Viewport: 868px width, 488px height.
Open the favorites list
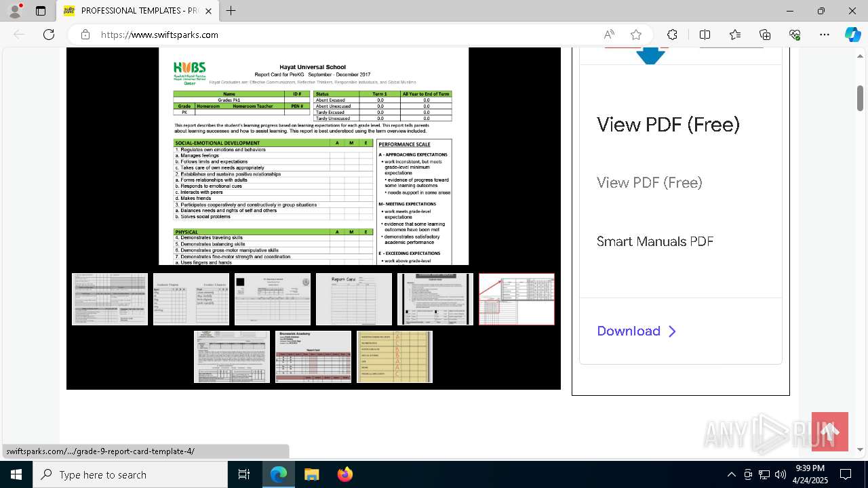[735, 35]
